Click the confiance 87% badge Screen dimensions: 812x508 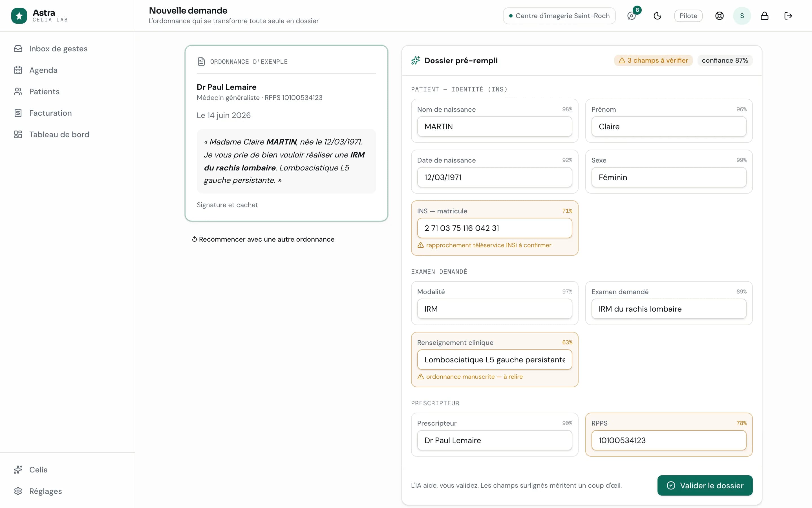pyautogui.click(x=725, y=60)
